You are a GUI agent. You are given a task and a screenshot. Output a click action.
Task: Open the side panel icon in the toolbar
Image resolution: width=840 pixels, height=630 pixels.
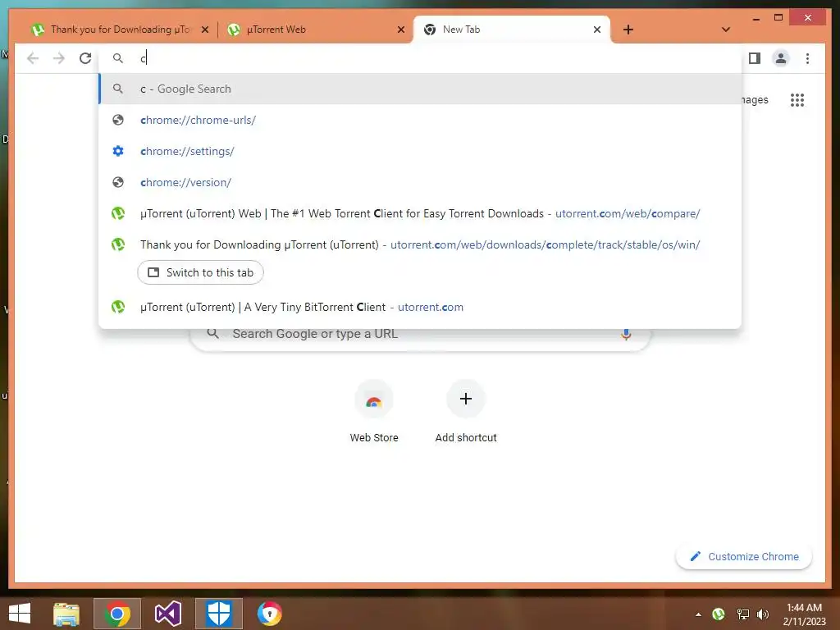tap(755, 58)
